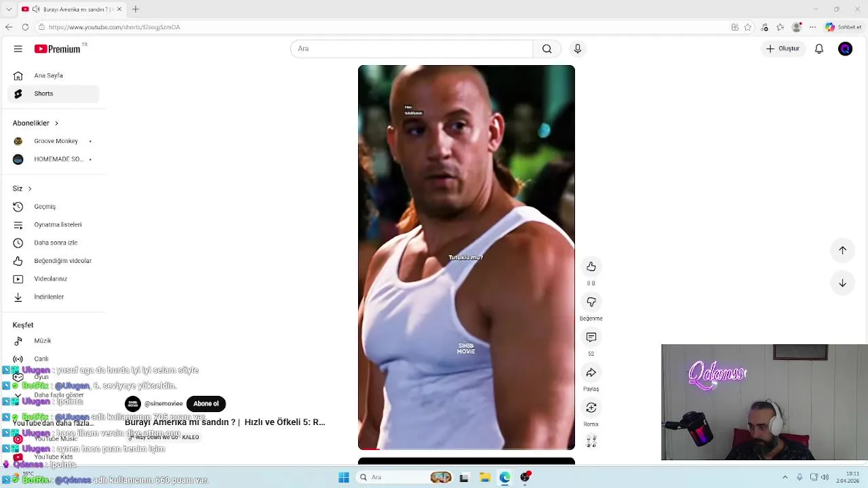Click the YouTube search field Ara
This screenshot has height=488, width=868.
[x=412, y=49]
